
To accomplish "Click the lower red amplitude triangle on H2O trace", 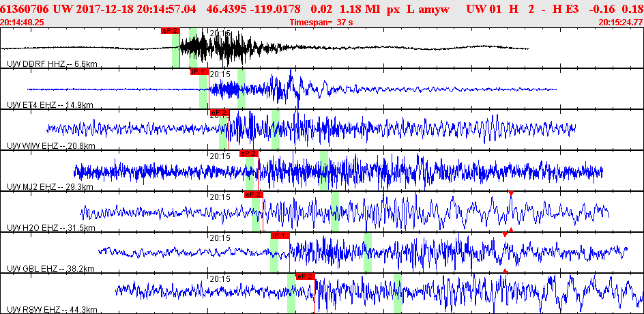I will (511, 230).
